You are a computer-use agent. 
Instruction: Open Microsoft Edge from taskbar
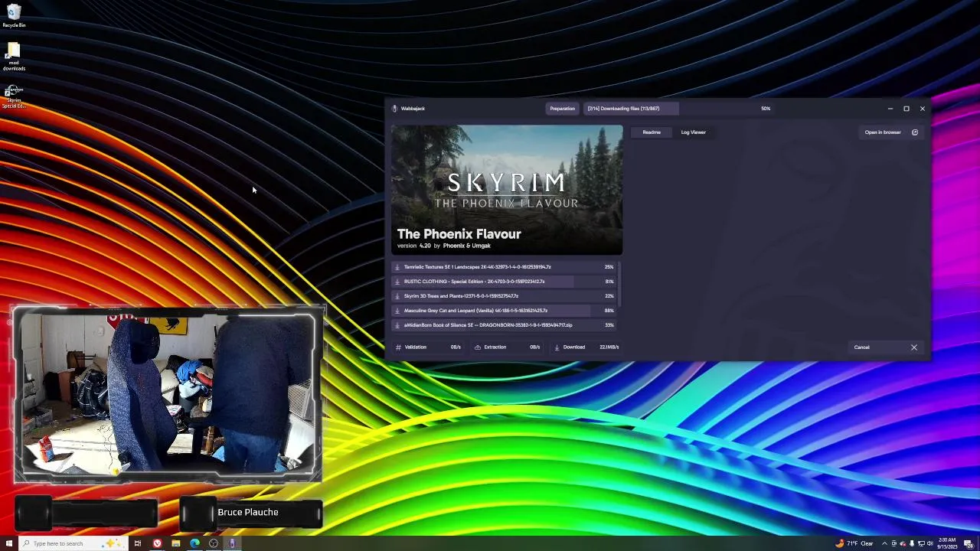pos(194,543)
